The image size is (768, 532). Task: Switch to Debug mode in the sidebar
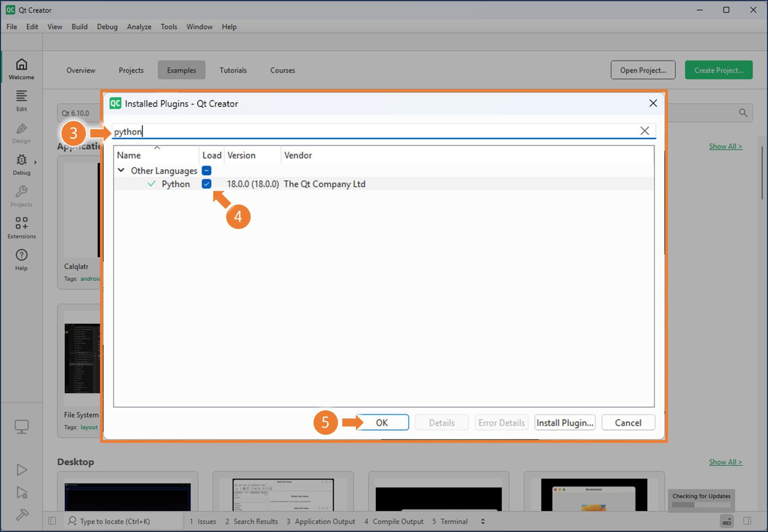[x=21, y=164]
